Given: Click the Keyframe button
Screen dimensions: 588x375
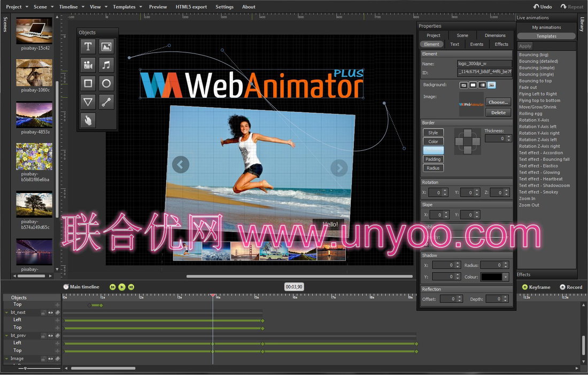Looking at the screenshot, I should click(536, 287).
